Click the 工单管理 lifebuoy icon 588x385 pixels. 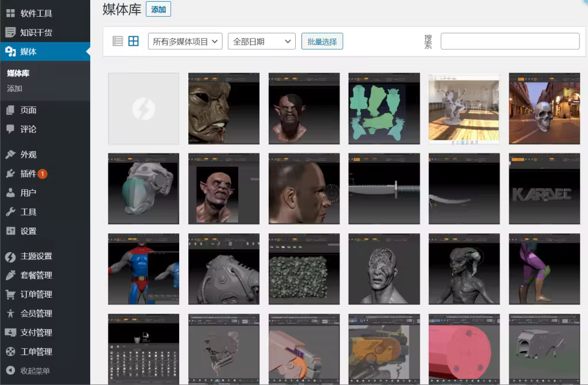pos(10,352)
